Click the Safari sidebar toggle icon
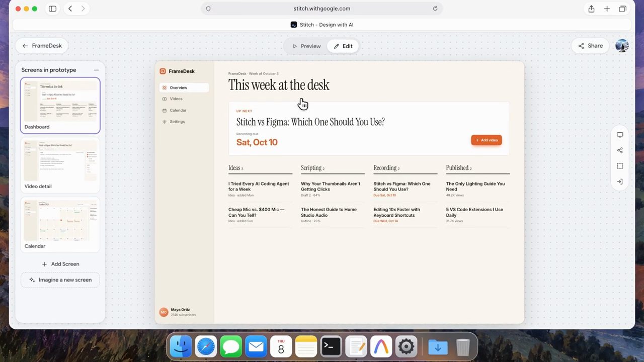 tap(52, 9)
